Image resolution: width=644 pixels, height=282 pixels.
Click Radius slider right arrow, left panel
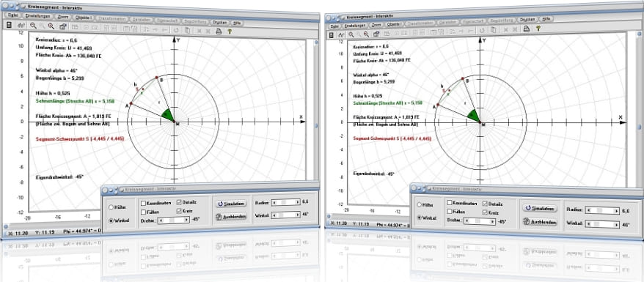point(298,202)
